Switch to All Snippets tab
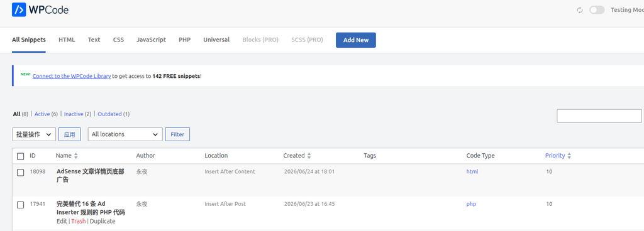The image size is (644, 231). [29, 40]
